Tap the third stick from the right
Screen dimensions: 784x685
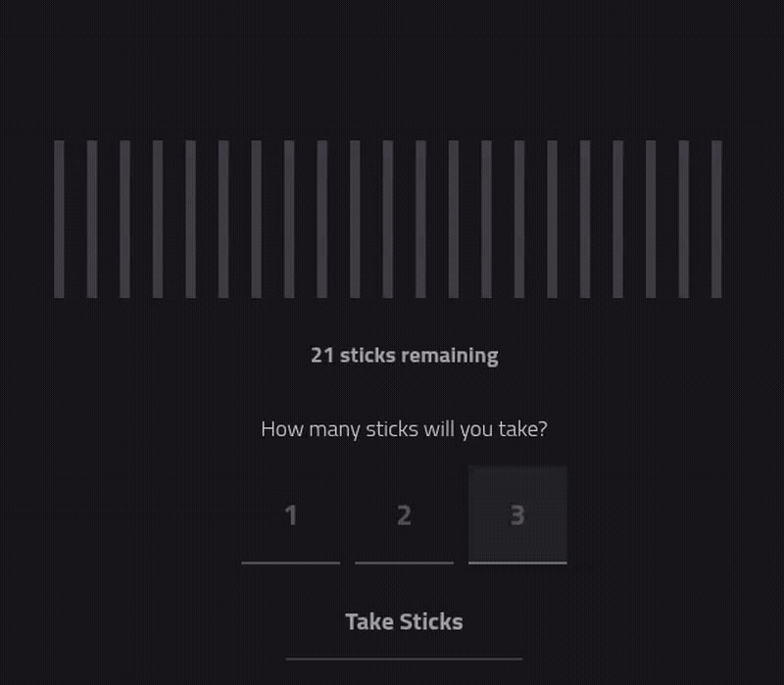pyautogui.click(x=651, y=219)
